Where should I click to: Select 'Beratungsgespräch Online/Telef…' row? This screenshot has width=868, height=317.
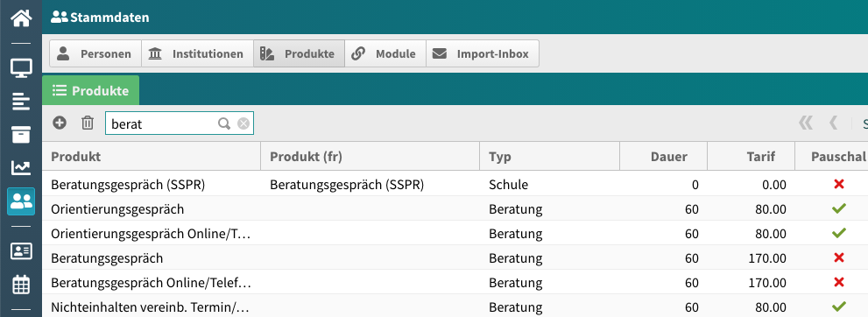click(152, 282)
